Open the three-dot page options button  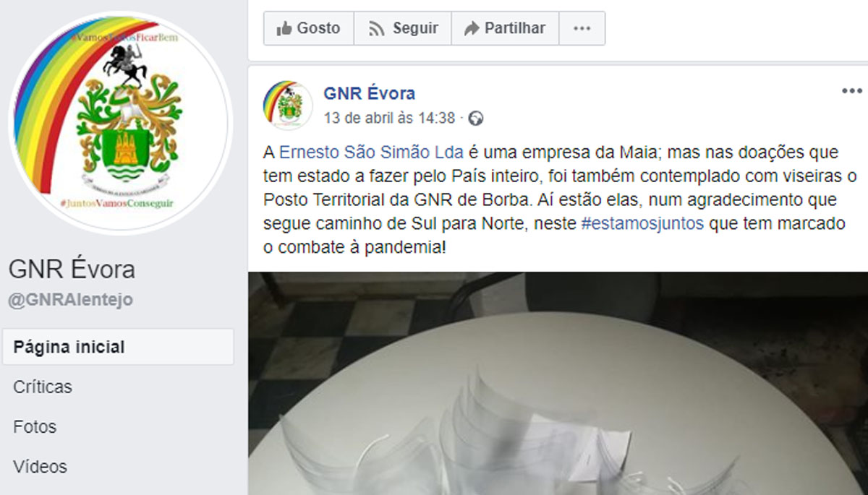pyautogui.click(x=582, y=28)
